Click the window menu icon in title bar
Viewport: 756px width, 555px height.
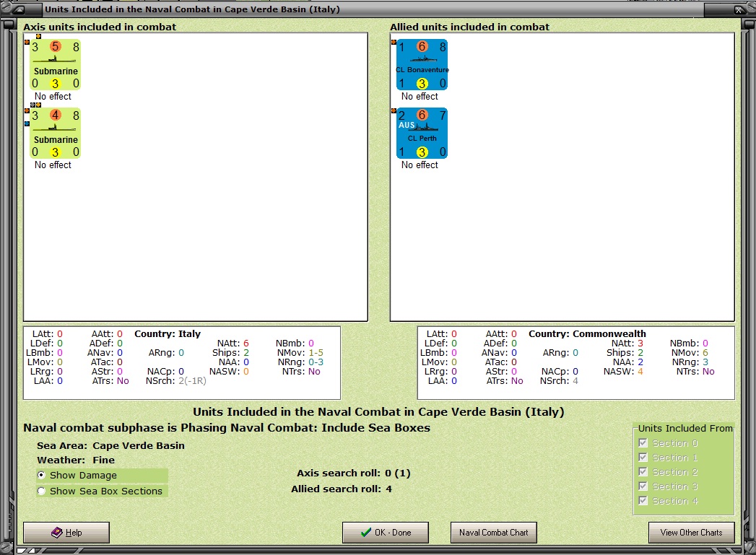click(19, 9)
